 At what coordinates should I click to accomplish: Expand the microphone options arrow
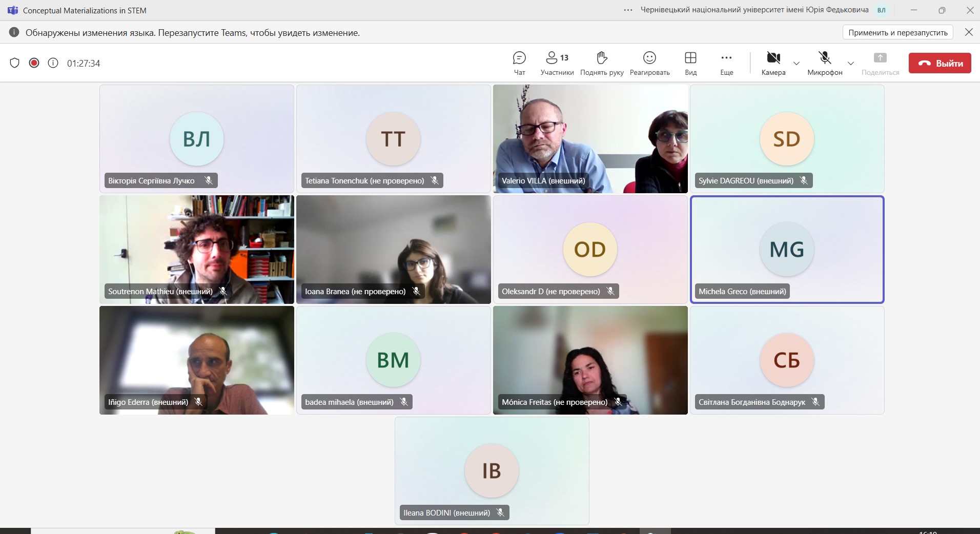pos(851,64)
